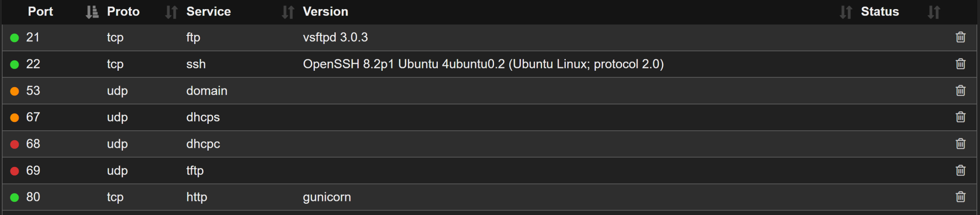
Task: Click trash icon on port 68 row
Action: [960, 144]
